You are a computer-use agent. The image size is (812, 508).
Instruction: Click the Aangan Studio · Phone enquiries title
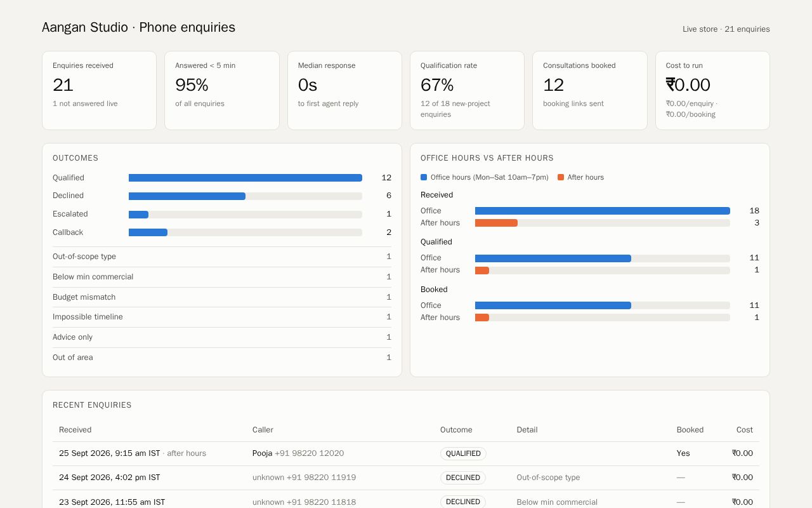pos(138,27)
